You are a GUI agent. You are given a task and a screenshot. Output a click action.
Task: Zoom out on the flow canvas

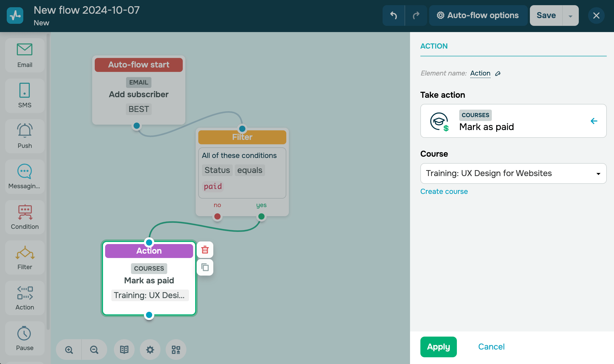pyautogui.click(x=94, y=350)
